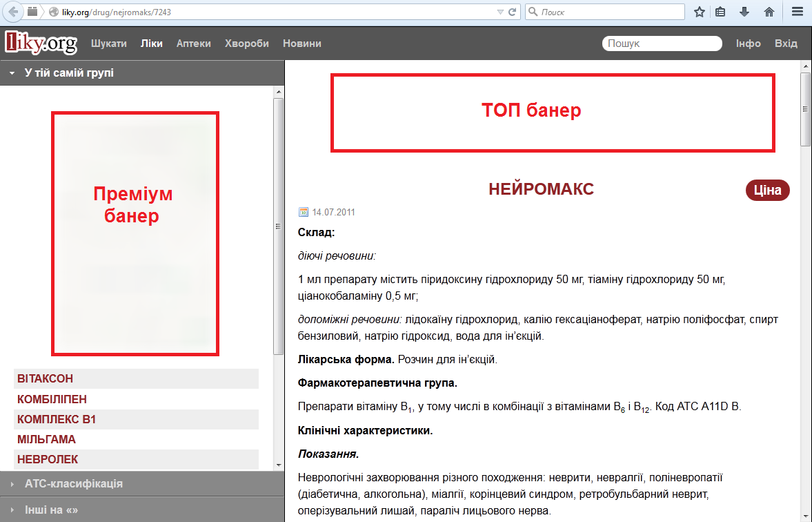Image resolution: width=812 pixels, height=522 pixels.
Task: Open the Аптеки menu item
Action: click(x=194, y=43)
